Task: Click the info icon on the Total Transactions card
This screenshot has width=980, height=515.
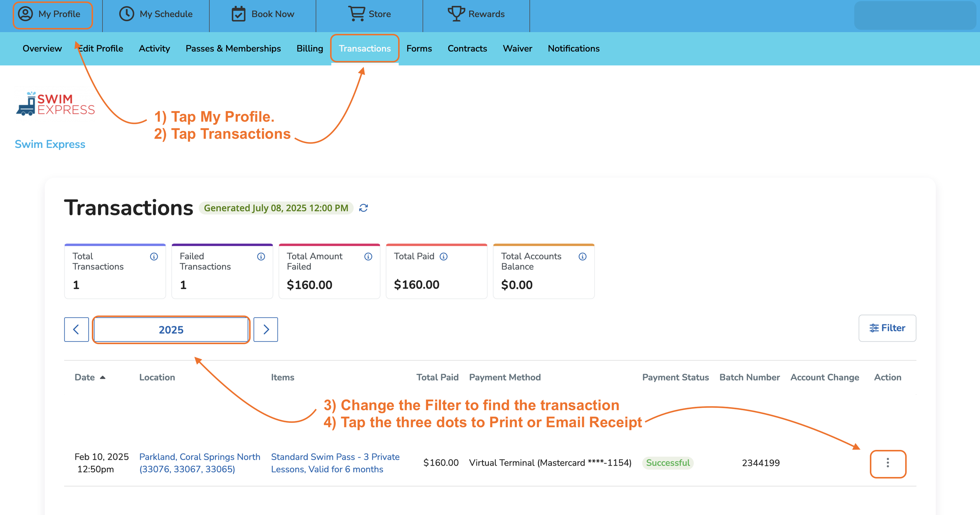Action: 154,257
